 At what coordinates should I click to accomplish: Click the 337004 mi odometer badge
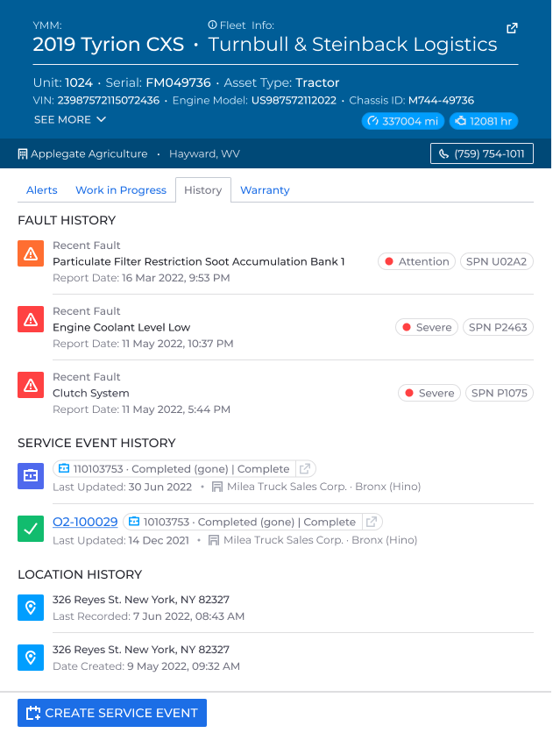(x=402, y=121)
